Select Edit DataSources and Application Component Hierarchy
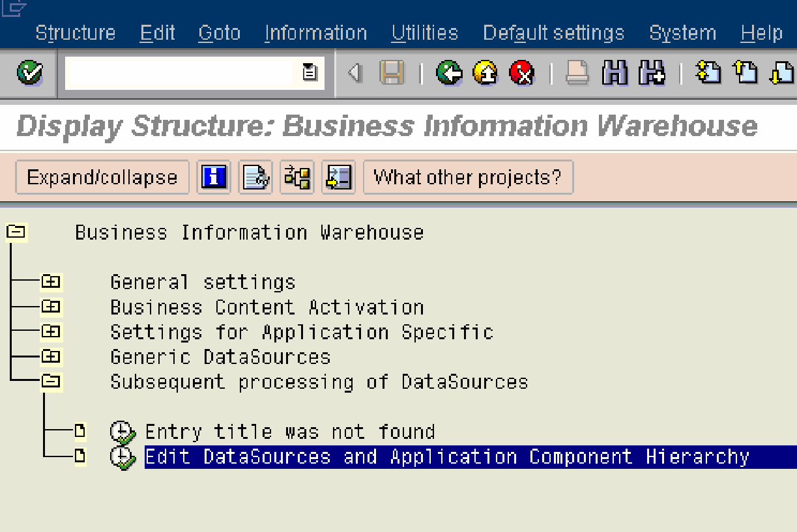 tap(447, 456)
